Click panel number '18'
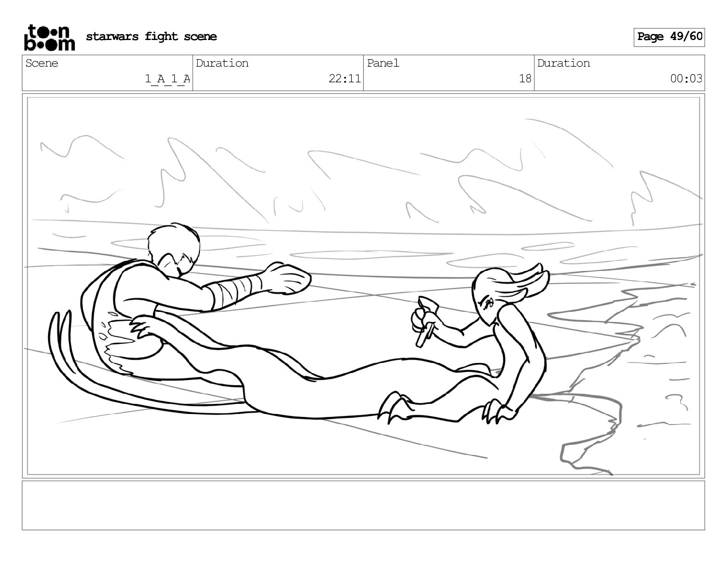 (525, 79)
